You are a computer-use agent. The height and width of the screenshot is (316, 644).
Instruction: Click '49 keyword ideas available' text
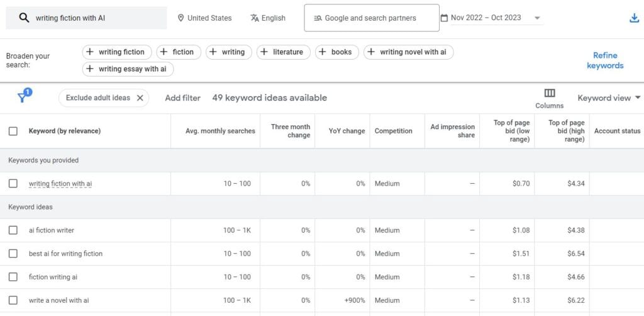coord(269,98)
